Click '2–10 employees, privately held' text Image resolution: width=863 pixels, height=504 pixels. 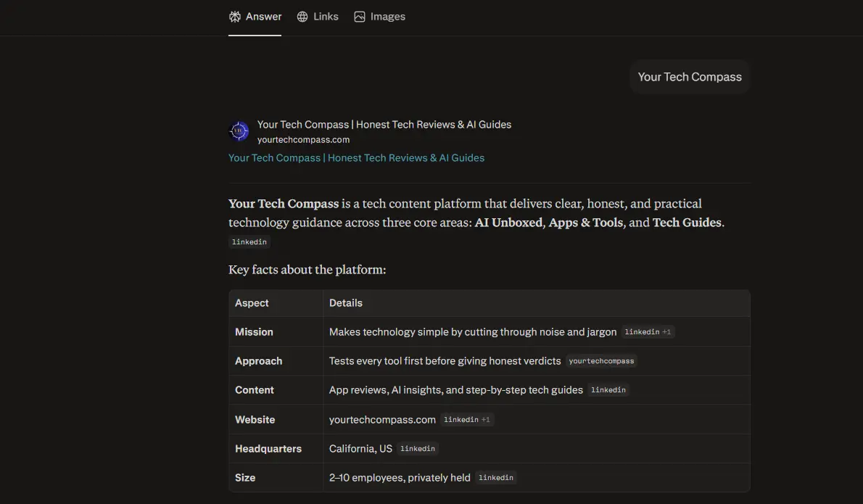[400, 478]
